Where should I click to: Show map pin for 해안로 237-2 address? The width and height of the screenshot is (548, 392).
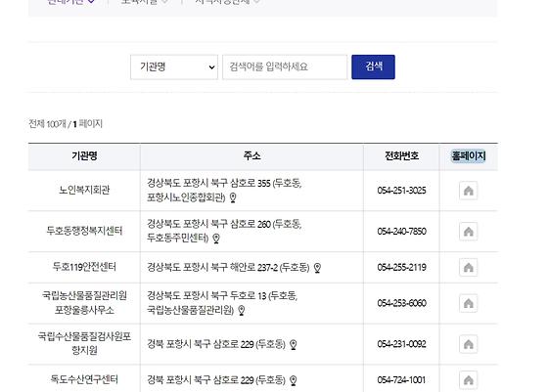[317, 268]
